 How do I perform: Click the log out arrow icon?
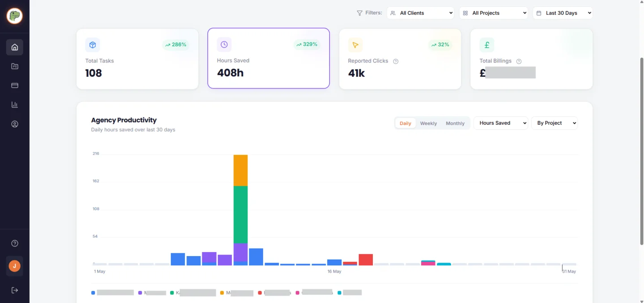[15, 290]
